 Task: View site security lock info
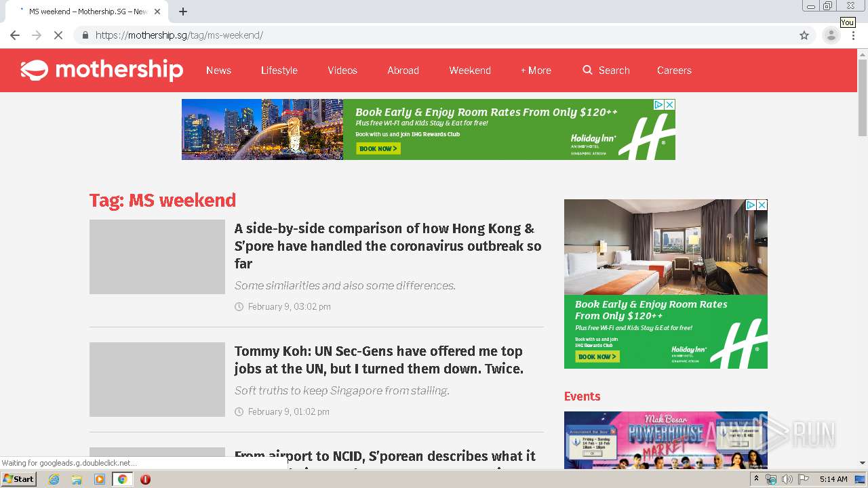(x=85, y=35)
